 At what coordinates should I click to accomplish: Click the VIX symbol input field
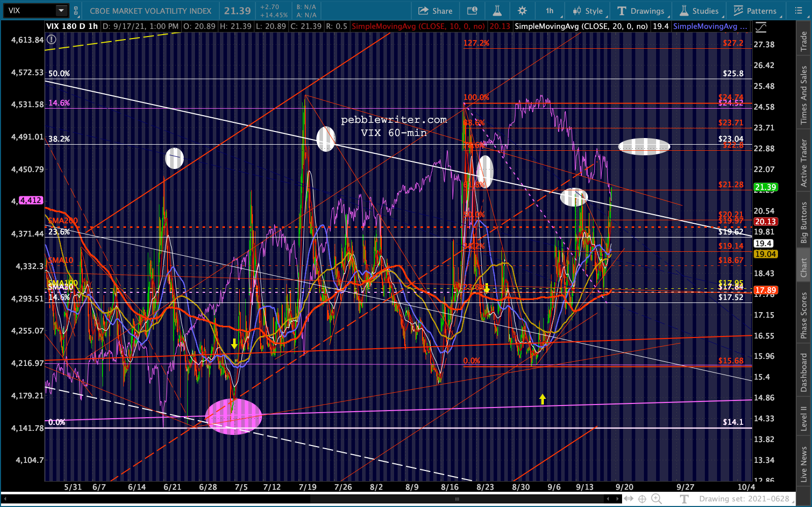point(29,11)
